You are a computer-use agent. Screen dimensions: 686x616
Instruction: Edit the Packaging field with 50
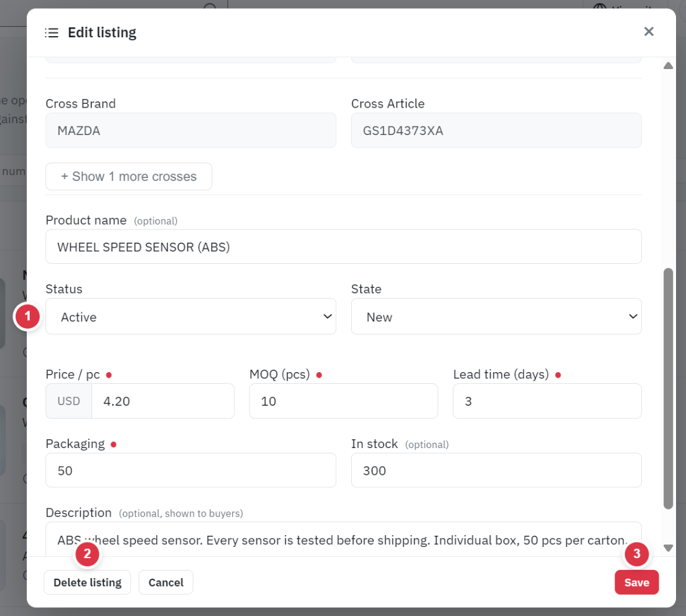(x=190, y=470)
